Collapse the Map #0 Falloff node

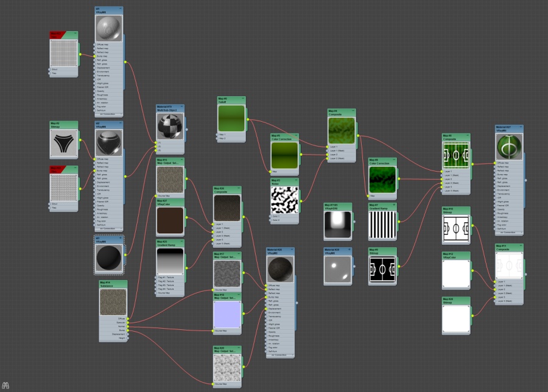tap(243, 99)
